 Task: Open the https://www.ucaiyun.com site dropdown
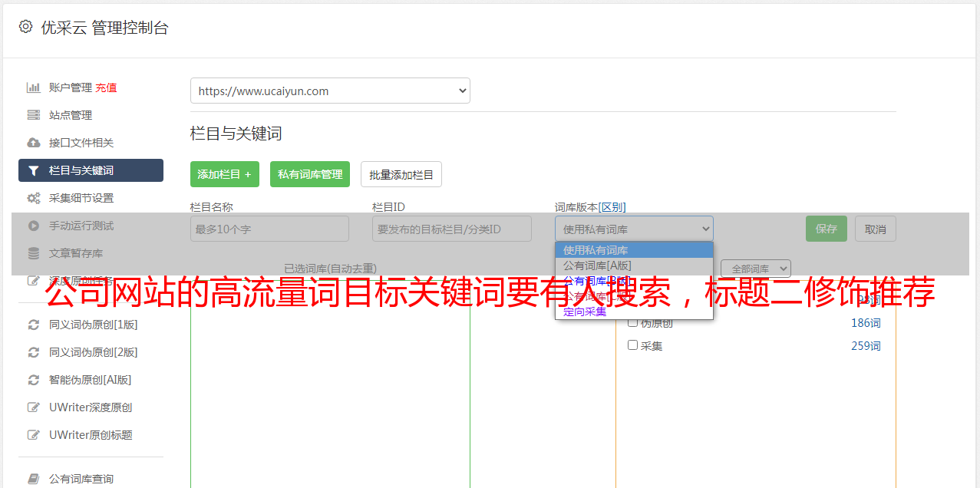coord(330,91)
